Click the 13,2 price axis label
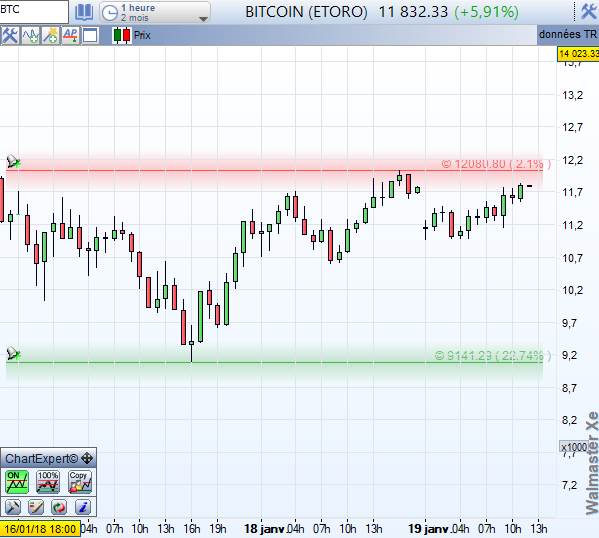Viewport: 599px width, 538px height. 572,95
